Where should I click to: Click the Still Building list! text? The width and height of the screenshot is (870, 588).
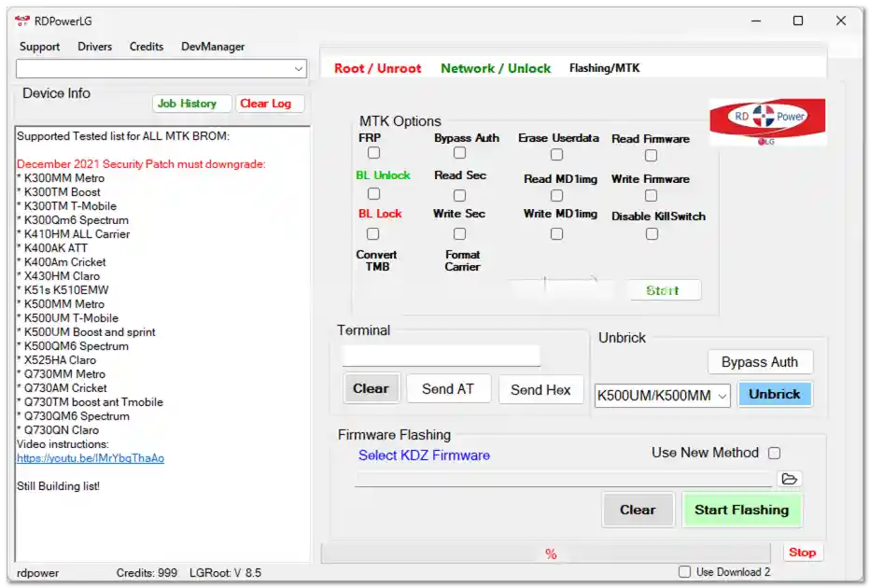58,486
